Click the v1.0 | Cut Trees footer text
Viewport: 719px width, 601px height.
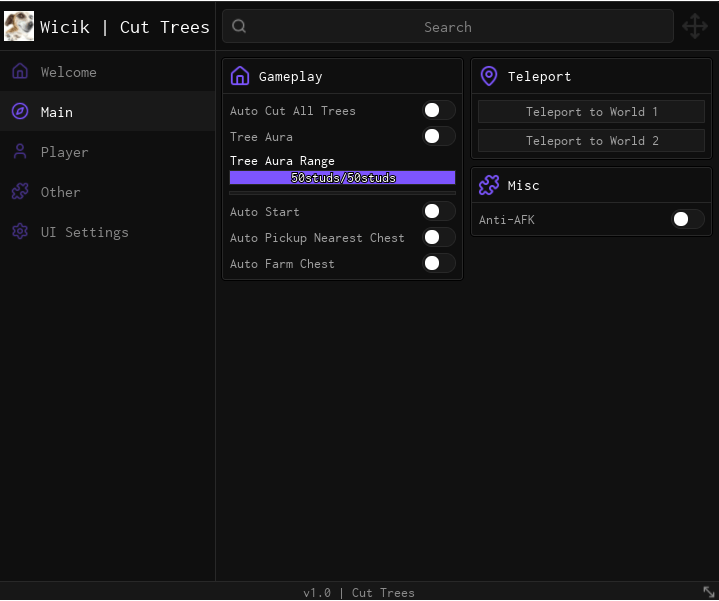point(359,592)
